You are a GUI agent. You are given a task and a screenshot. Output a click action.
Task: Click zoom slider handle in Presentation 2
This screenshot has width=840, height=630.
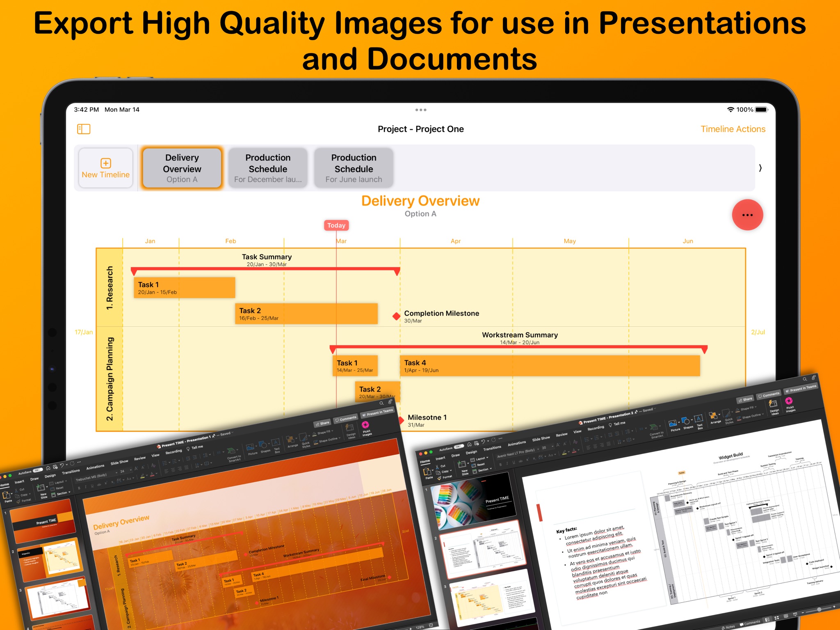coord(819,609)
